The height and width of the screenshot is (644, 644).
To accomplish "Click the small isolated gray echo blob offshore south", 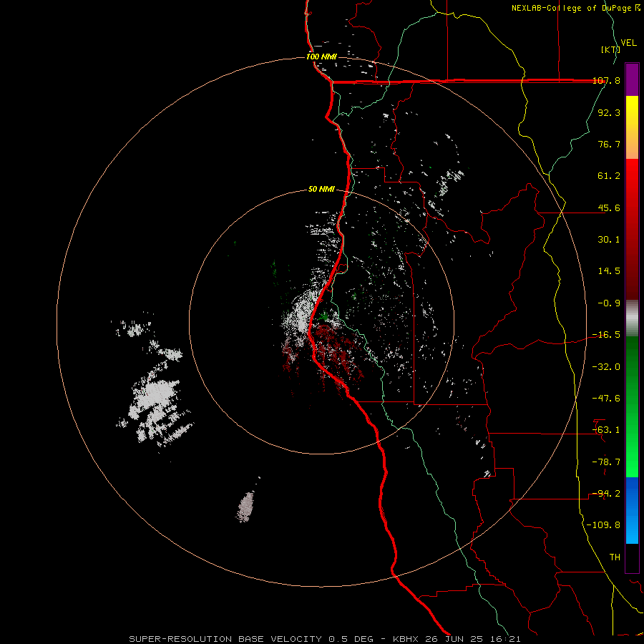I will (x=245, y=507).
